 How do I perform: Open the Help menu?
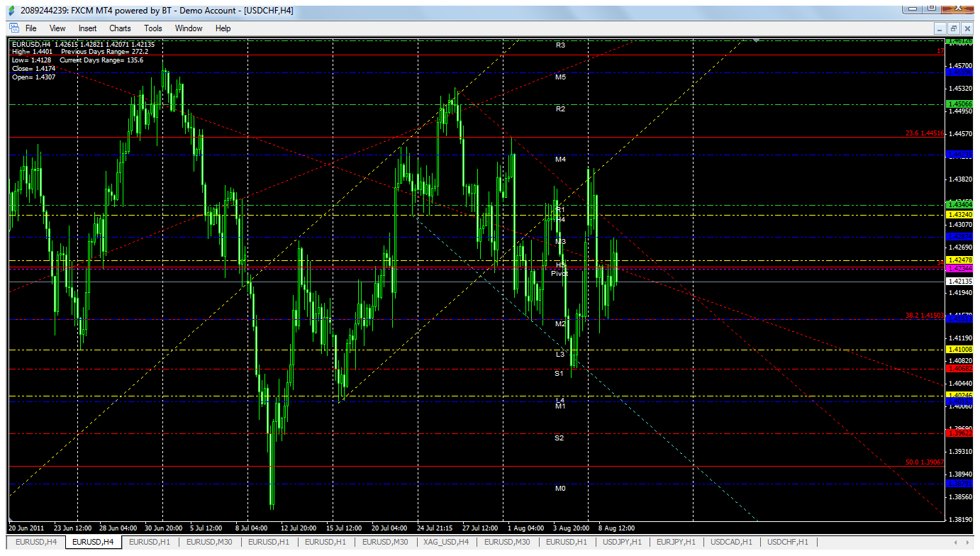point(223,28)
